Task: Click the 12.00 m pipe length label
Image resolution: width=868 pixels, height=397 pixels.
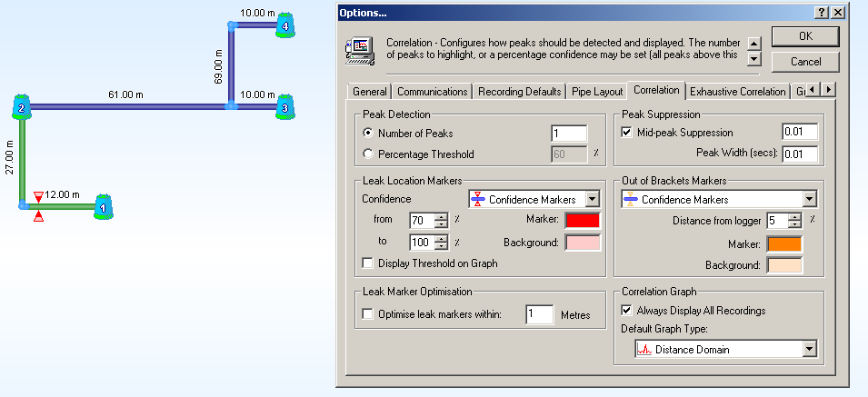Action: coord(62,194)
